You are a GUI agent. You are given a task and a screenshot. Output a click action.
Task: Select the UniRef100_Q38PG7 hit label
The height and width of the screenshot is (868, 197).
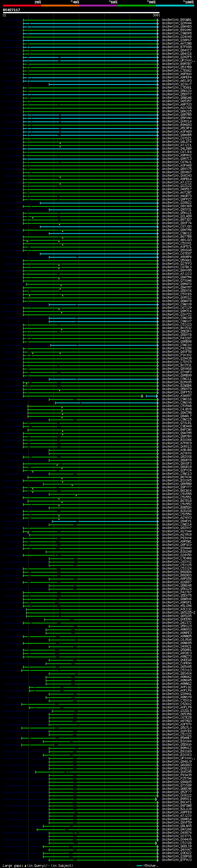pyautogui.click(x=176, y=40)
